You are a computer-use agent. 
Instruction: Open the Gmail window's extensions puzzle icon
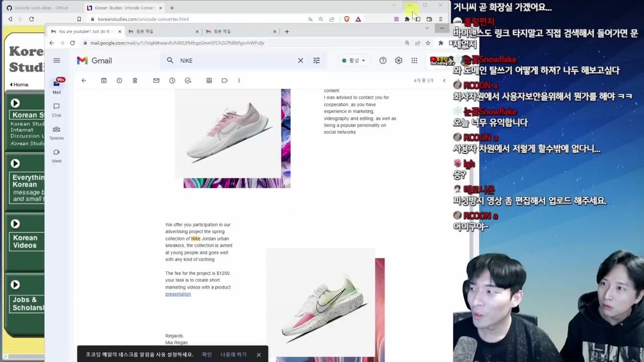pyautogui.click(x=441, y=43)
